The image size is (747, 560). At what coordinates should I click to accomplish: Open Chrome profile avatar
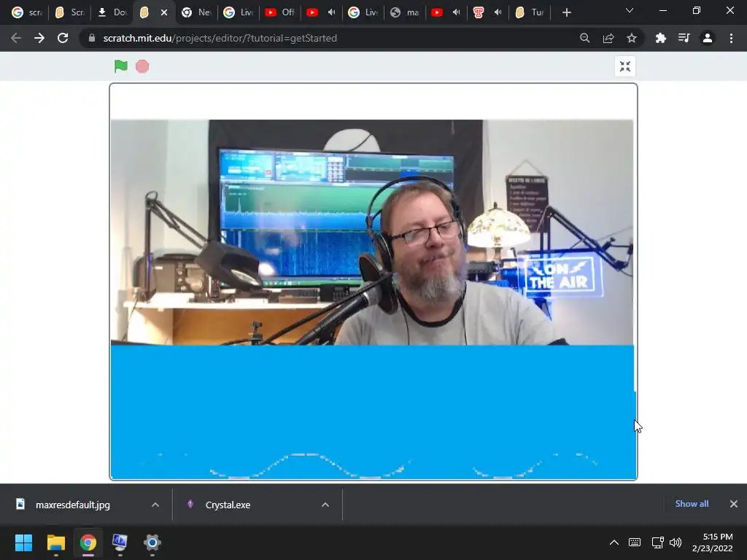(707, 38)
